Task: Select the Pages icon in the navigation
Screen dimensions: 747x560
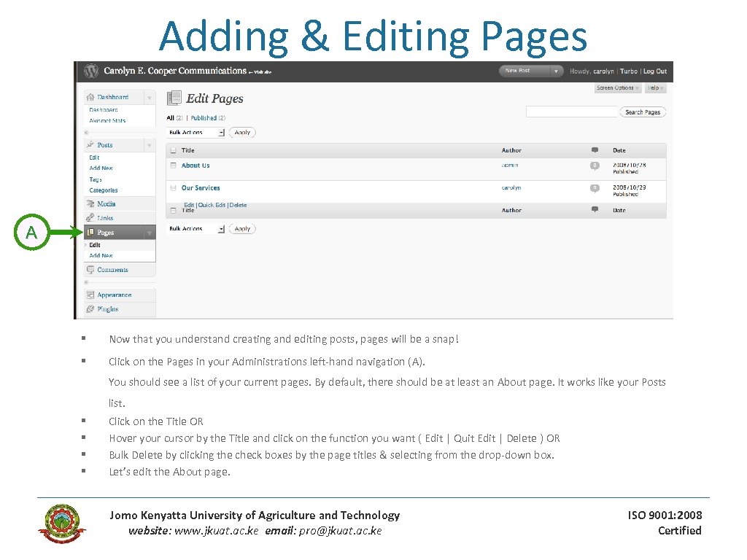Action: 92,232
